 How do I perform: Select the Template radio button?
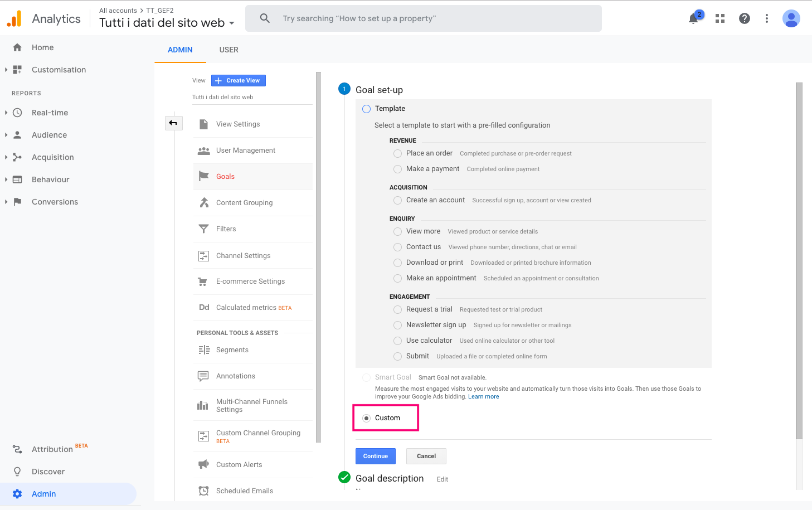click(366, 109)
